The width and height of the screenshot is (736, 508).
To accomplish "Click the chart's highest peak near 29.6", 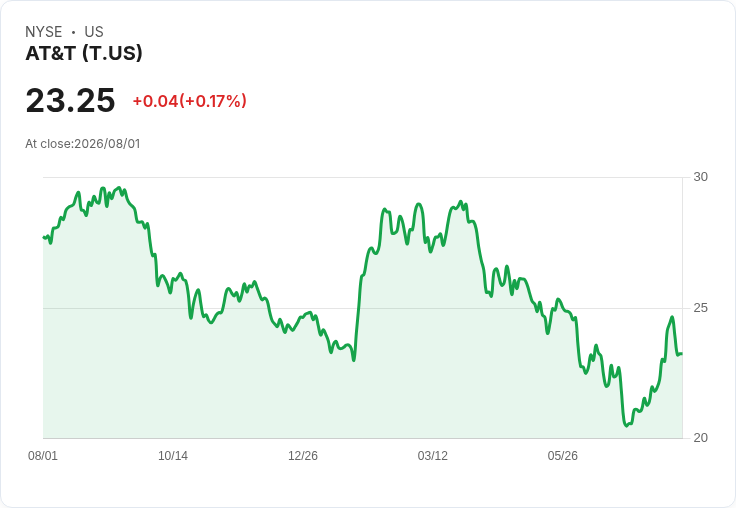I will tap(119, 188).
